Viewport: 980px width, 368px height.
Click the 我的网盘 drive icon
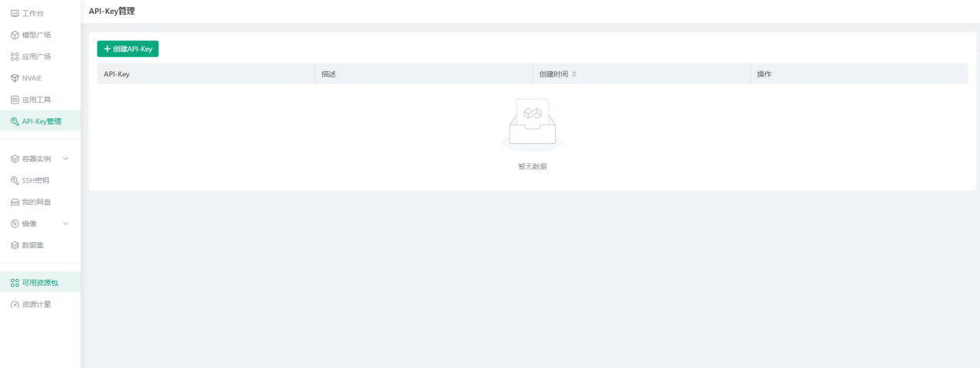[x=15, y=202]
